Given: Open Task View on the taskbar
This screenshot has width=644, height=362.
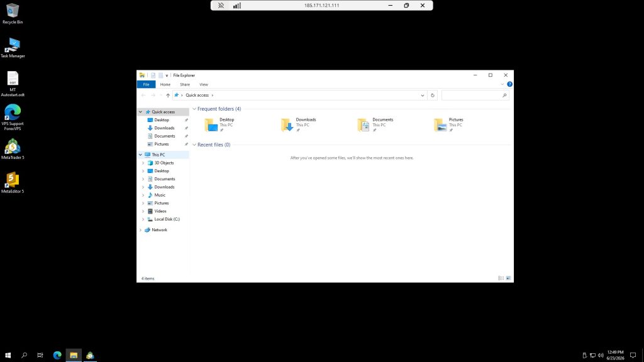Looking at the screenshot, I should [40, 355].
